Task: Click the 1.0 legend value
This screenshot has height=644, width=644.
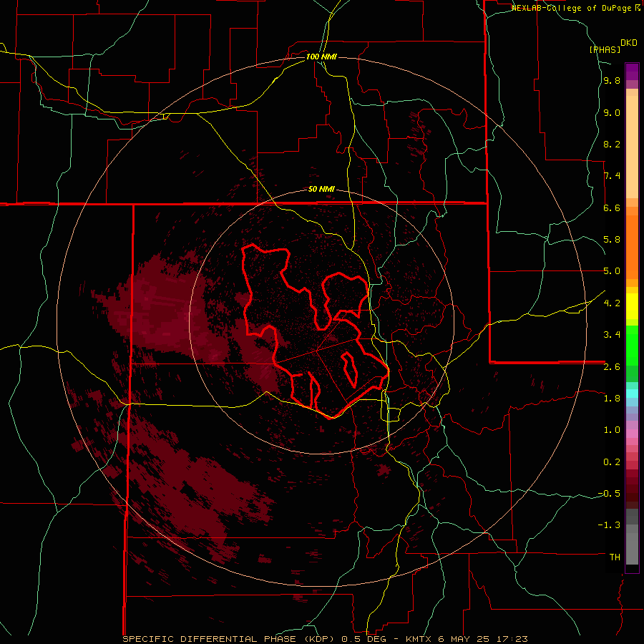Action: tap(612, 430)
